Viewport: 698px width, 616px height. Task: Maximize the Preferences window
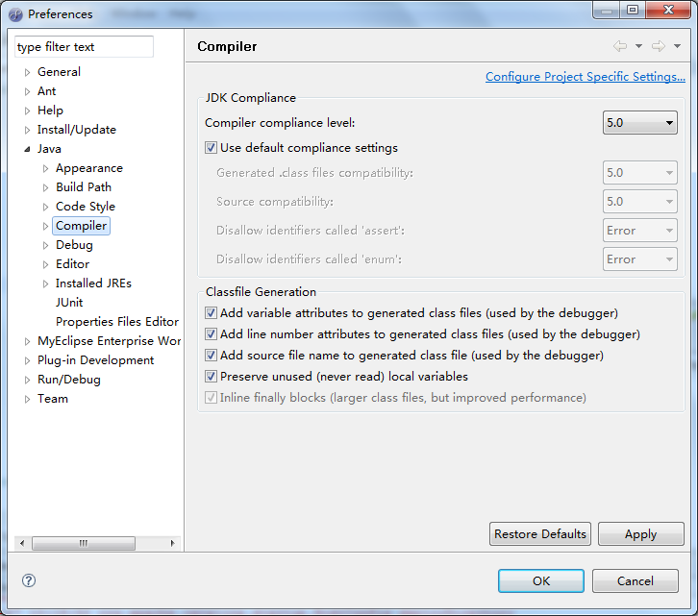[633, 10]
